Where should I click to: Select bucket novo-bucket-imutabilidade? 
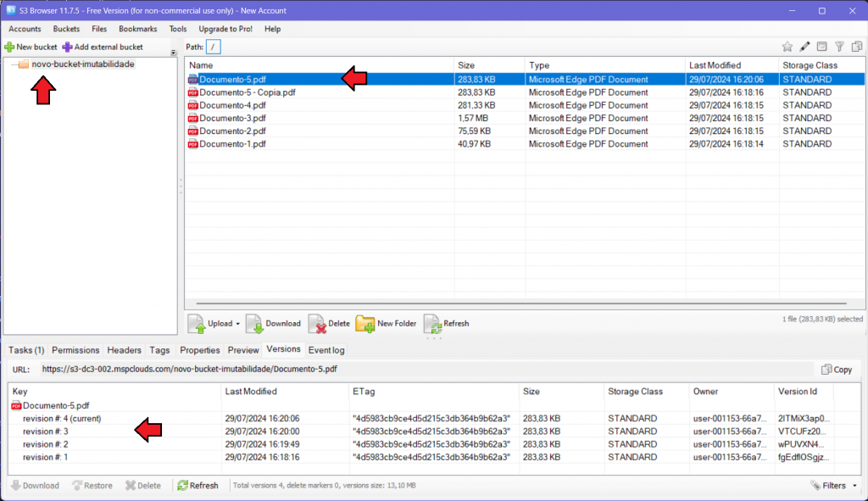click(x=83, y=64)
